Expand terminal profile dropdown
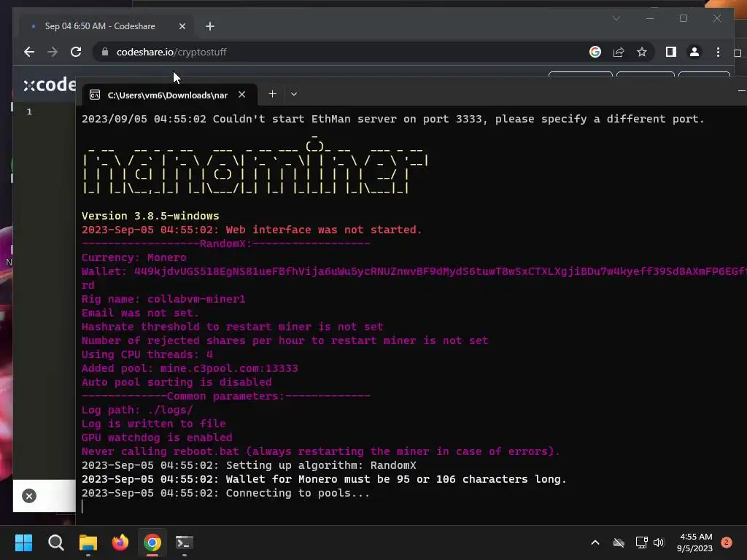Screen dimensions: 747x560 (294, 94)
